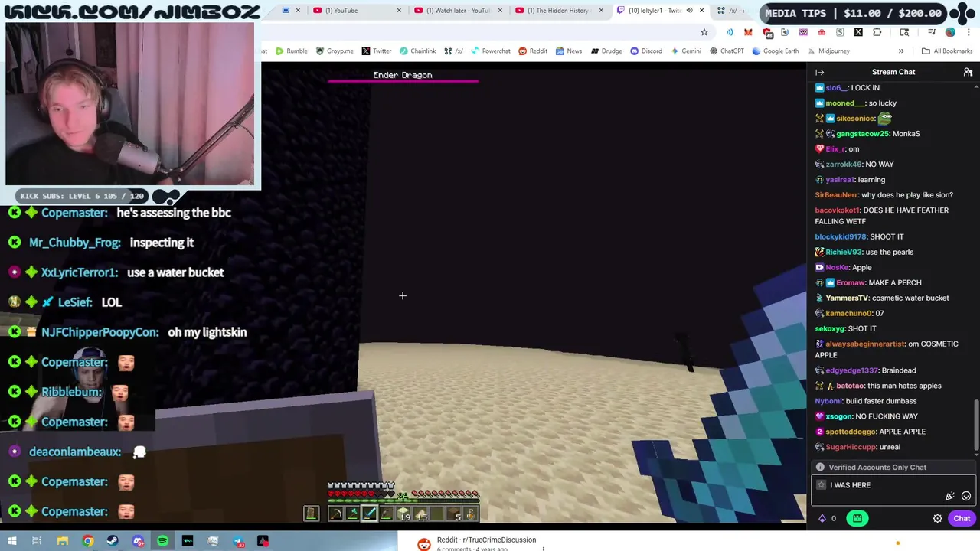Viewport: 980px width, 551px height.
Task: Expand hidden bookmarks chevron
Action: 901,51
